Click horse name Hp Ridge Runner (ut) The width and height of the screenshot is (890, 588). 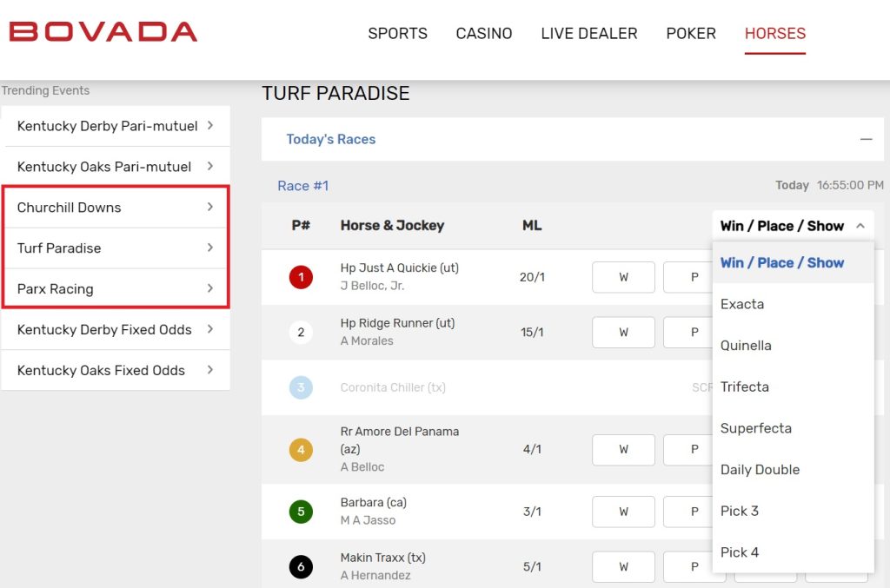tap(397, 323)
